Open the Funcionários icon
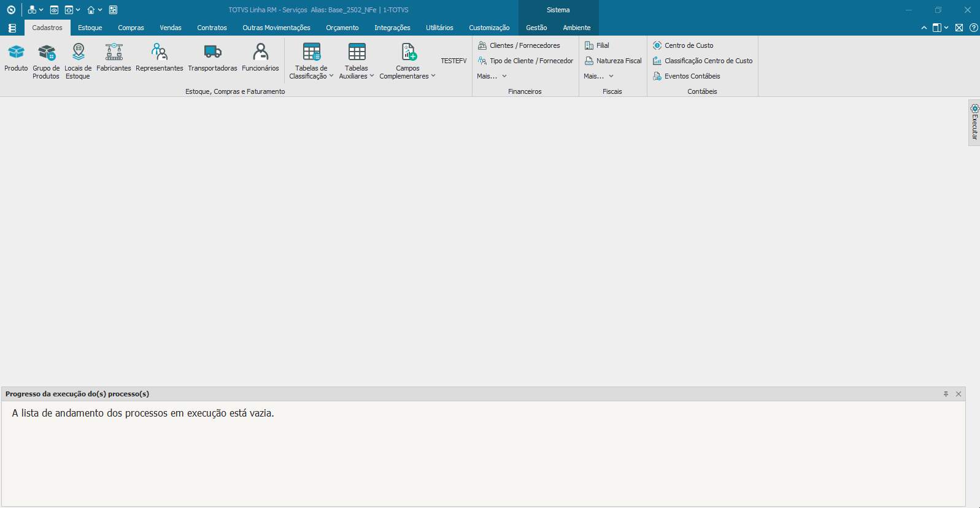This screenshot has height=508, width=980. [260, 58]
